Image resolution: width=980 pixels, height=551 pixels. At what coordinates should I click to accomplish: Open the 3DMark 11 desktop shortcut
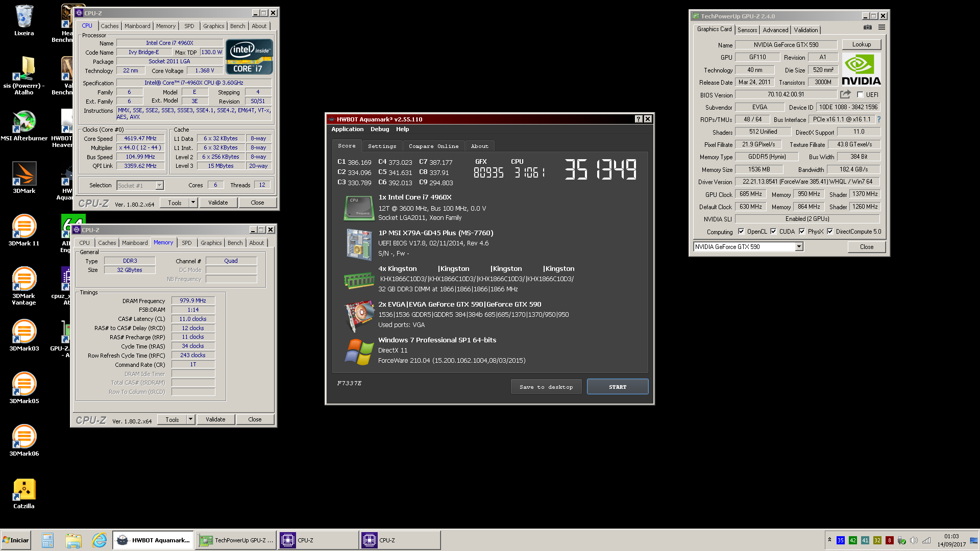[24, 230]
